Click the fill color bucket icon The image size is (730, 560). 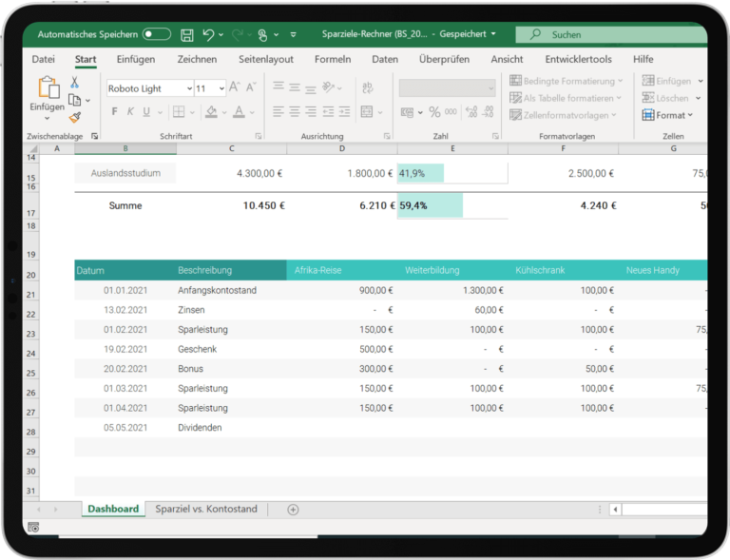[211, 112]
